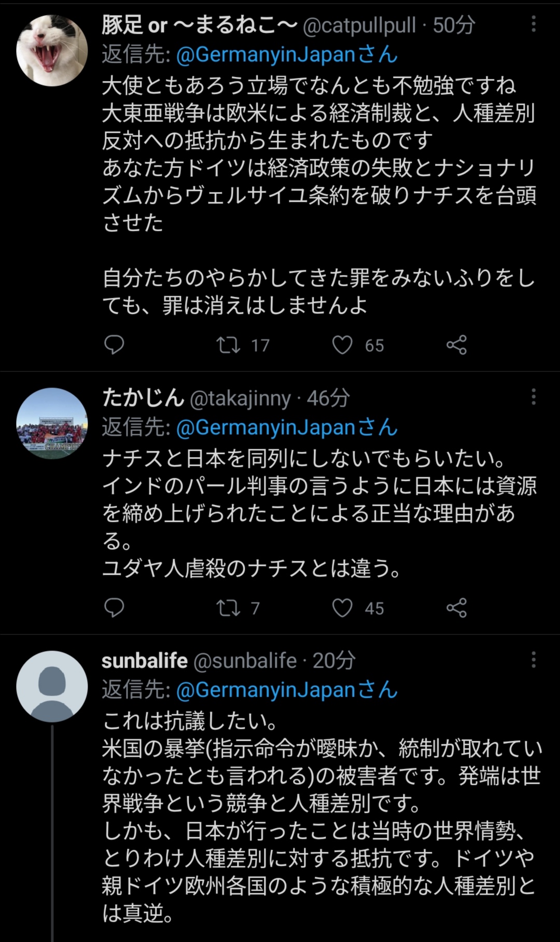Share the catpullpull tweet
This screenshot has height=942, width=560.
point(457,345)
